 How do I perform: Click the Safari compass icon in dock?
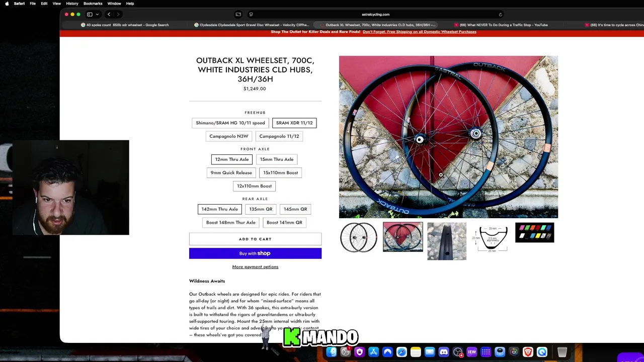coord(401,352)
